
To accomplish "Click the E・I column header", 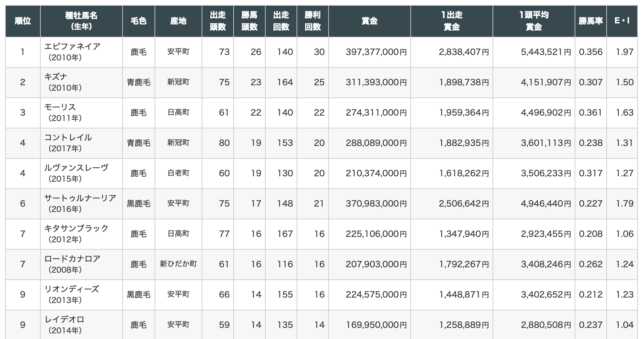I will click(x=622, y=21).
